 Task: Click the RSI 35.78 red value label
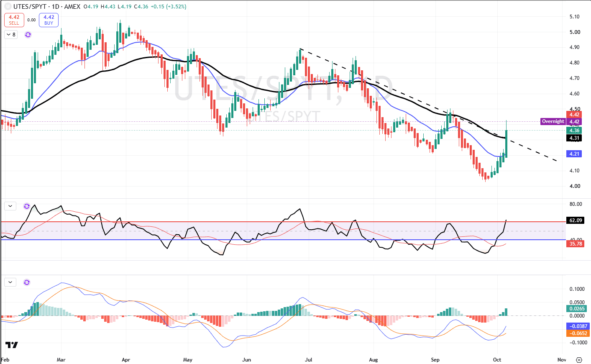click(x=576, y=244)
